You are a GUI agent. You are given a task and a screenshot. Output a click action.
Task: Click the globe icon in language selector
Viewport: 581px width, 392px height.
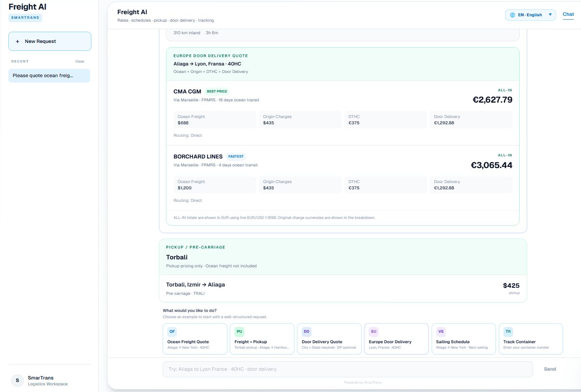[513, 15]
